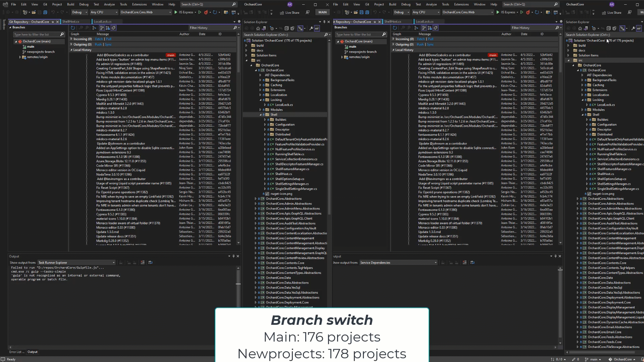
Task: Click Collapse All icon in left Solution Explorer
Action: pos(286,28)
